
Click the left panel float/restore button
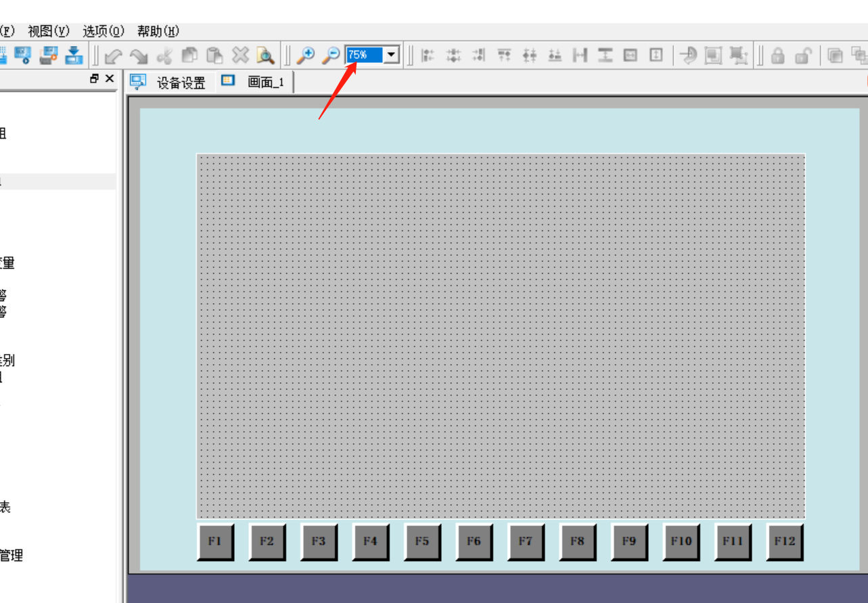(95, 79)
